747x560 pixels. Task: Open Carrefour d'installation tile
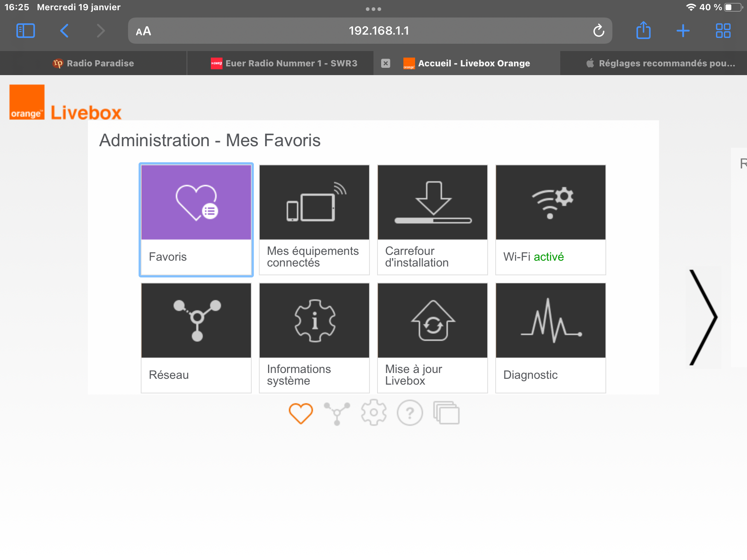point(432,219)
